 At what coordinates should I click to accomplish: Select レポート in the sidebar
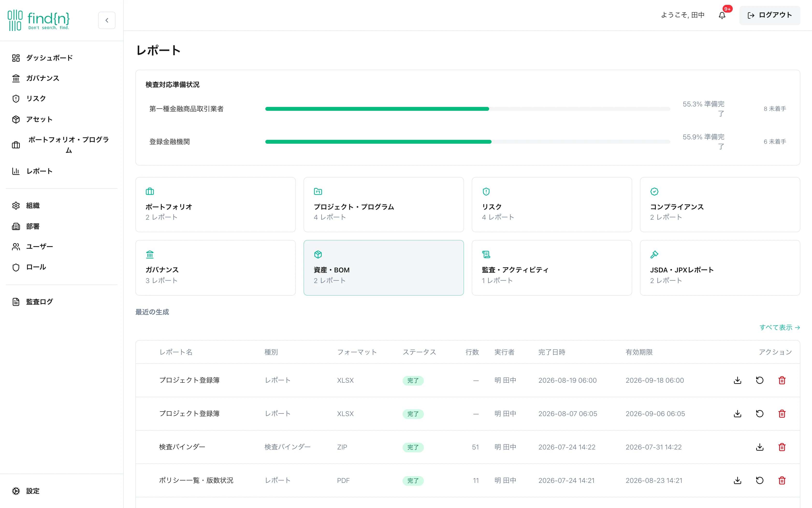point(61,171)
